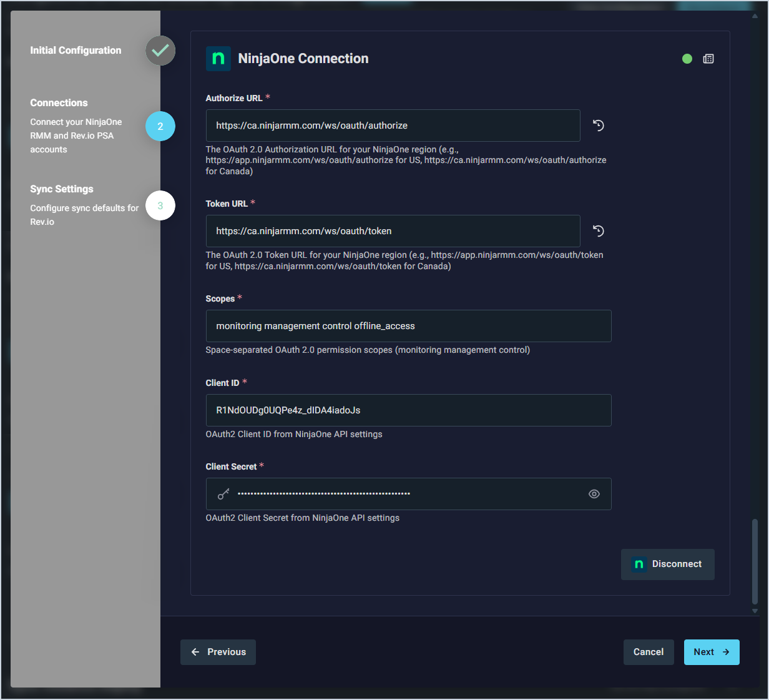This screenshot has height=700, width=769.
Task: Click the completed step checkmark circle
Action: tap(160, 51)
